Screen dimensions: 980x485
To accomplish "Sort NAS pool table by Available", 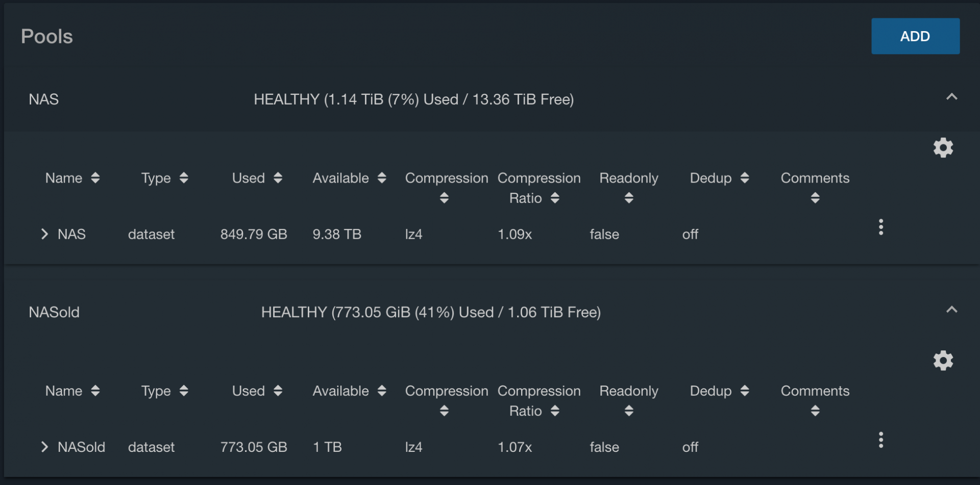I will pos(350,178).
